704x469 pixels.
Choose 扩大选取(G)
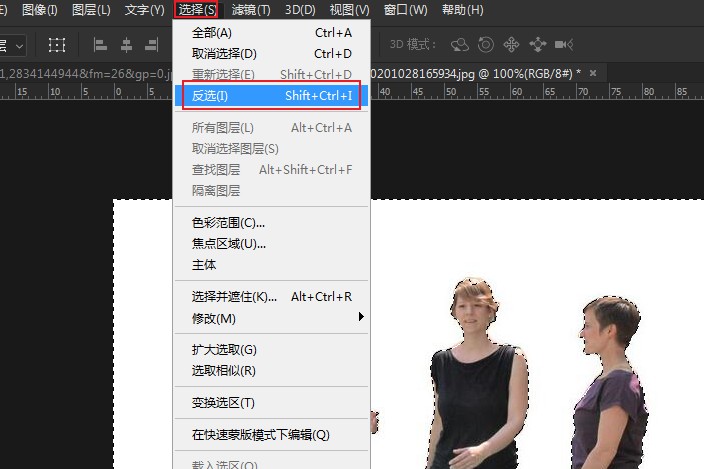click(271, 350)
